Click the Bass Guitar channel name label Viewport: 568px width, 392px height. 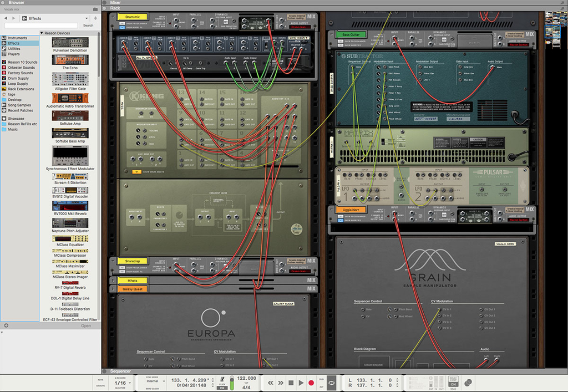(x=351, y=34)
